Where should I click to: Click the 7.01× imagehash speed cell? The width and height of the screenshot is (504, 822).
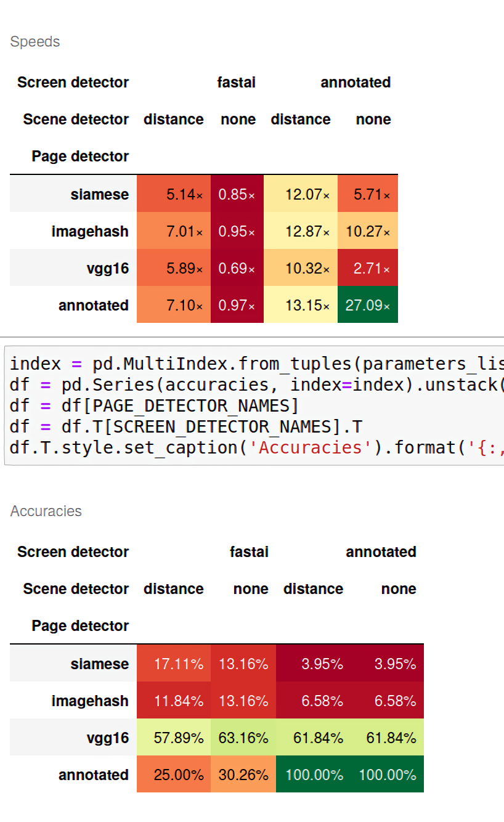pos(174,230)
